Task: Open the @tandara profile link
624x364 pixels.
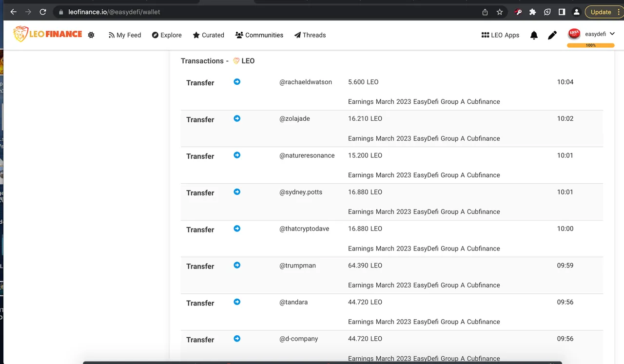Action: click(293, 302)
